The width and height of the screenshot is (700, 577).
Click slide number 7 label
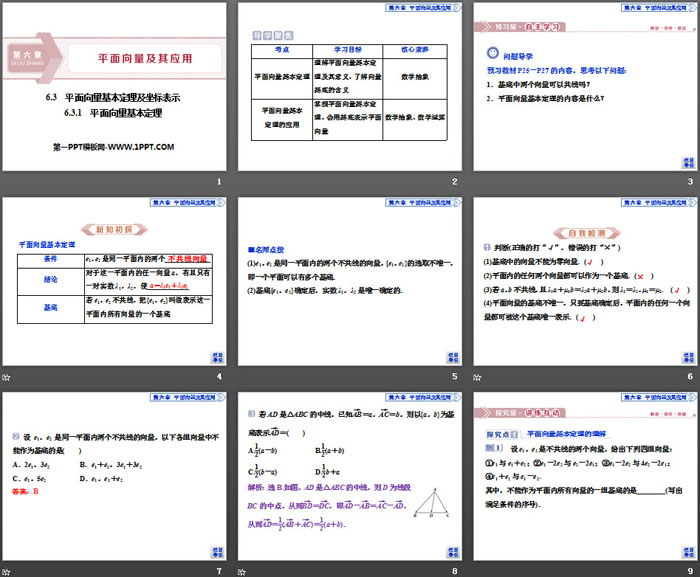pos(219,571)
